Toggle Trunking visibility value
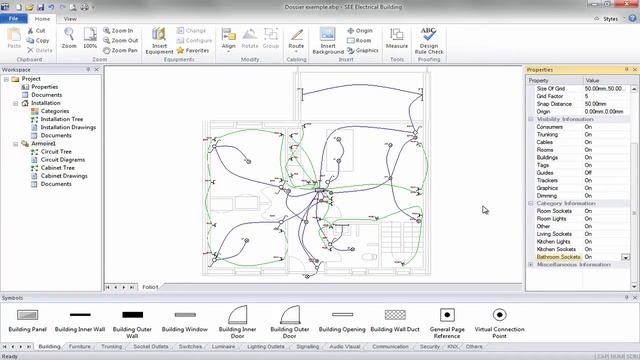The width and height of the screenshot is (640, 360). pos(606,134)
